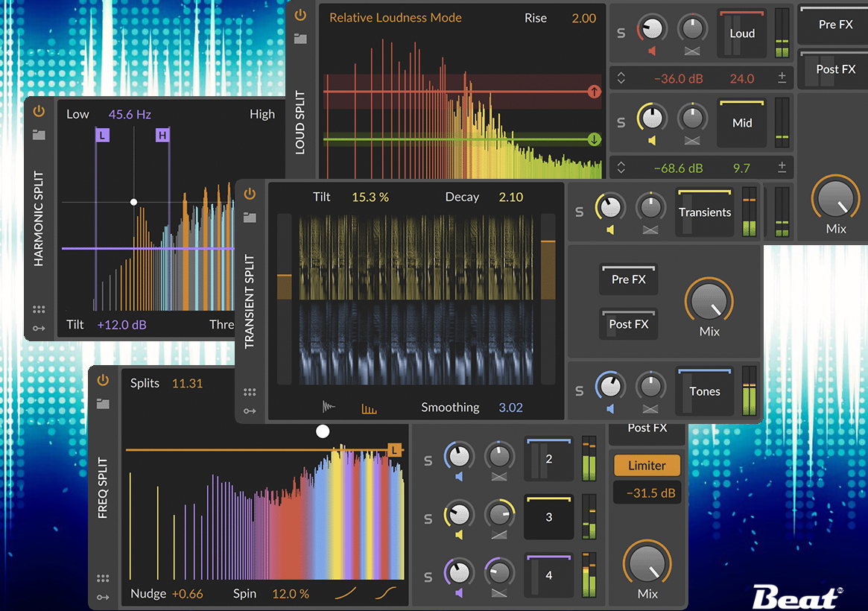Image resolution: width=868 pixels, height=611 pixels.
Task: Turn off the Transient Split device power
Action: tap(250, 194)
